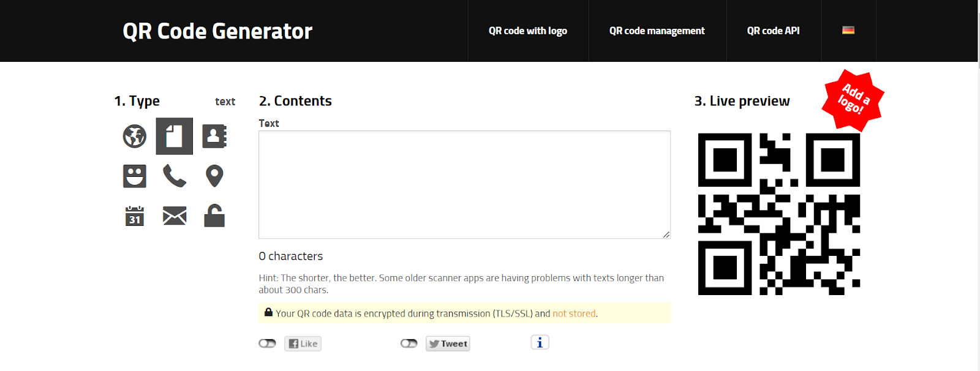Focus the Text contents input area
Viewport: 980px width, 371px height.
pyautogui.click(x=465, y=184)
